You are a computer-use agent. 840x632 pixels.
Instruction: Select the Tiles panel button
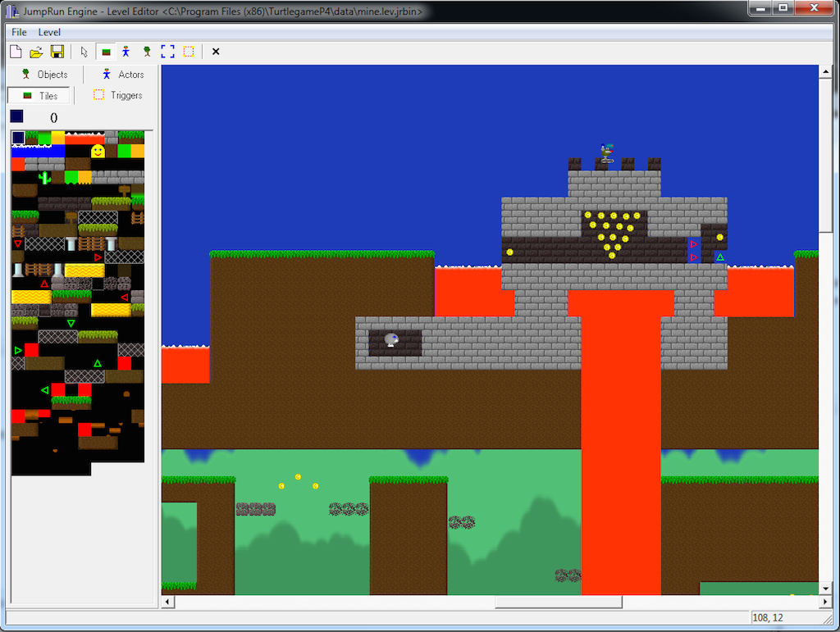click(40, 96)
